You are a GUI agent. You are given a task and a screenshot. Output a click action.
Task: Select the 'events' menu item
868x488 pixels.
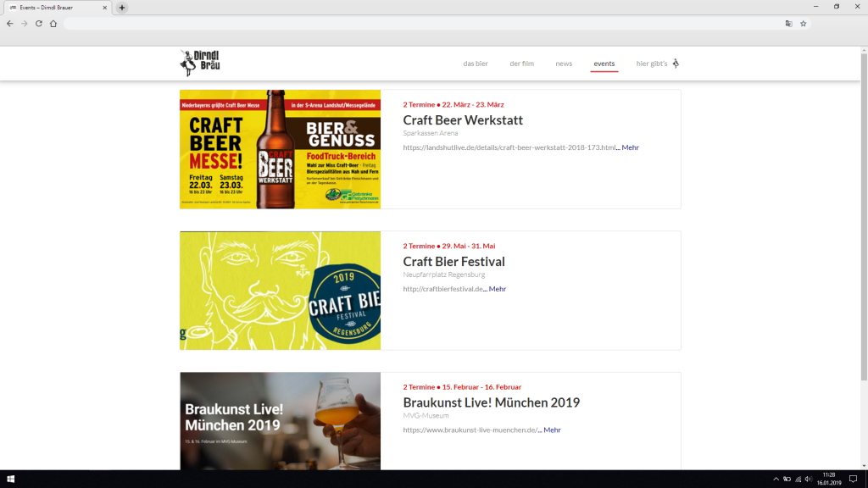point(604,64)
